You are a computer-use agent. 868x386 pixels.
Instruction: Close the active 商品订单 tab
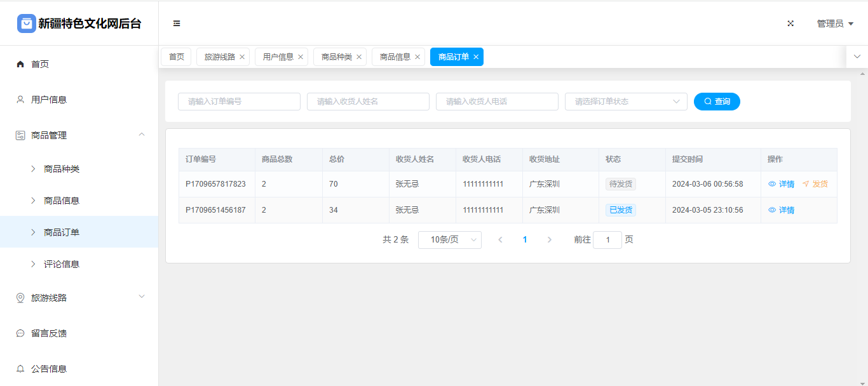point(476,57)
